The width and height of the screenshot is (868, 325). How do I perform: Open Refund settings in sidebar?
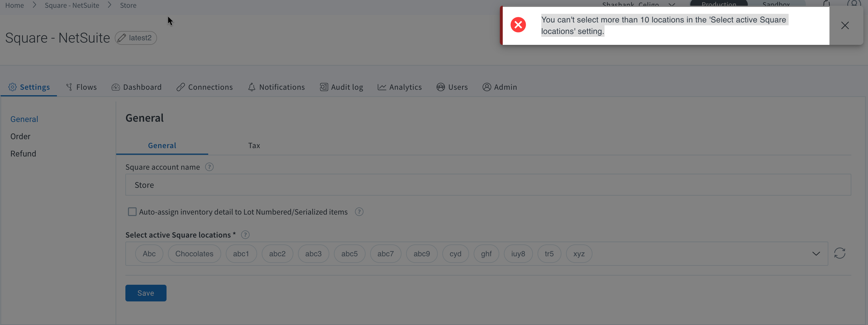[x=23, y=154]
